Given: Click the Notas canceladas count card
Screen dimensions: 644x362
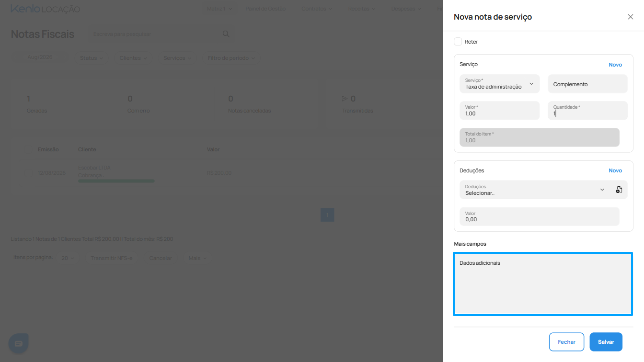Looking at the screenshot, I should [249, 104].
